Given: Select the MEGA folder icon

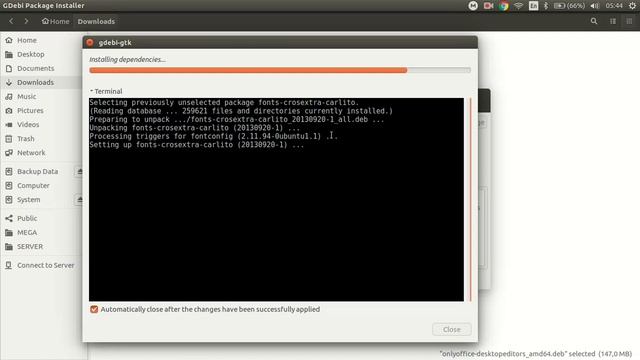Looking at the screenshot, I should [9, 233].
